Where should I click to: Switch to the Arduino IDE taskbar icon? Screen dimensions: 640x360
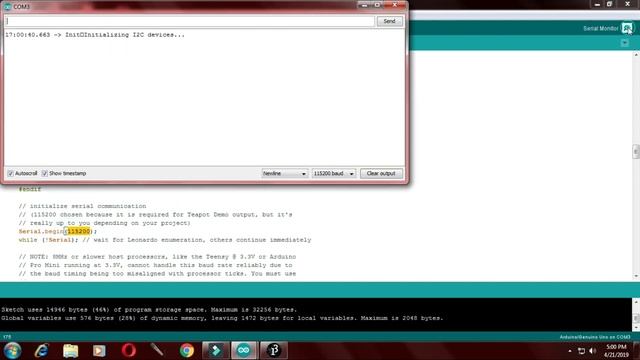244,351
